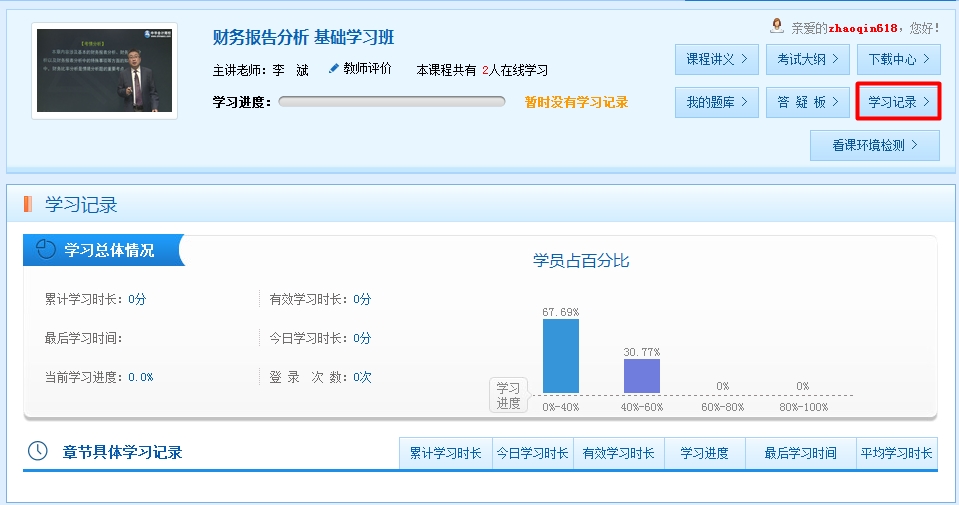This screenshot has height=505, width=959.
Task: Click the user avatar icon beside 亲爱的
Action: (777, 26)
